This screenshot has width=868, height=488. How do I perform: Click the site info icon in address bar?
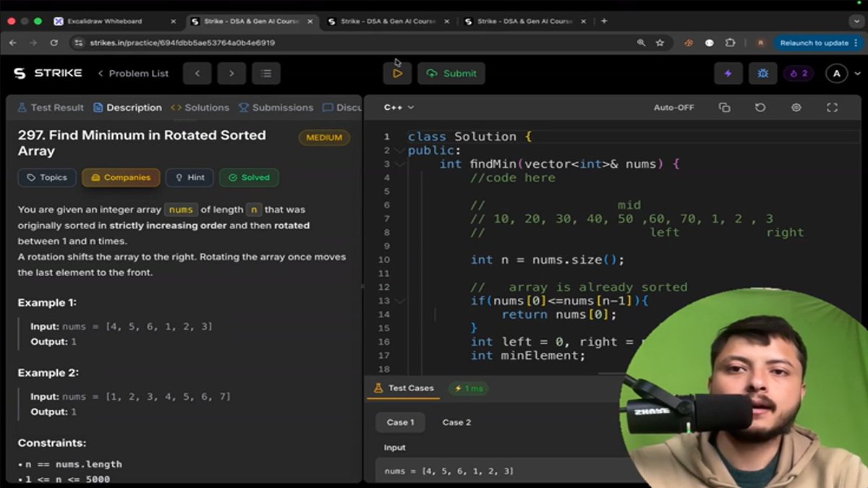79,43
